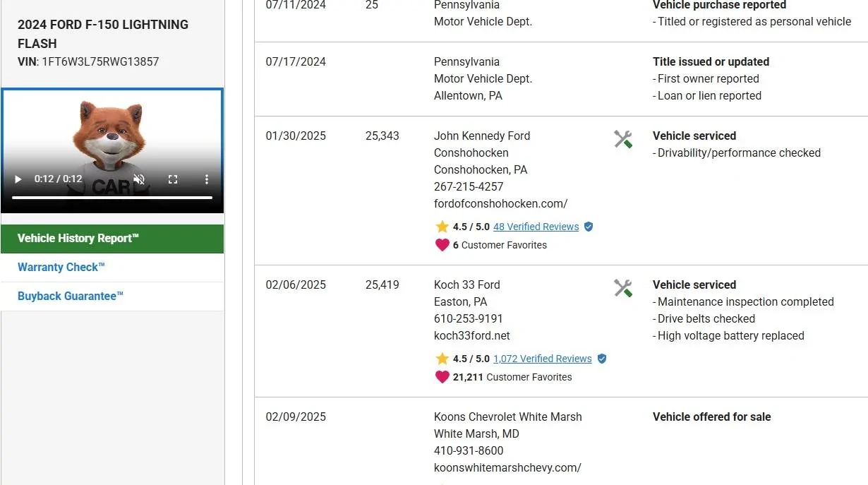
Task: Go to Buyback Guarantee section
Action: tap(71, 297)
